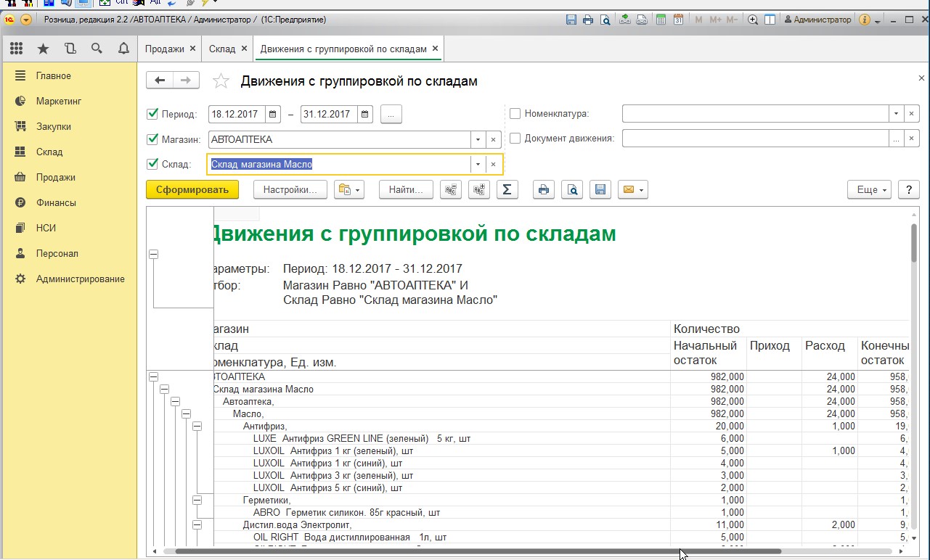This screenshot has width=930, height=560.
Task: Click the notifications bell icon
Action: (x=123, y=49)
